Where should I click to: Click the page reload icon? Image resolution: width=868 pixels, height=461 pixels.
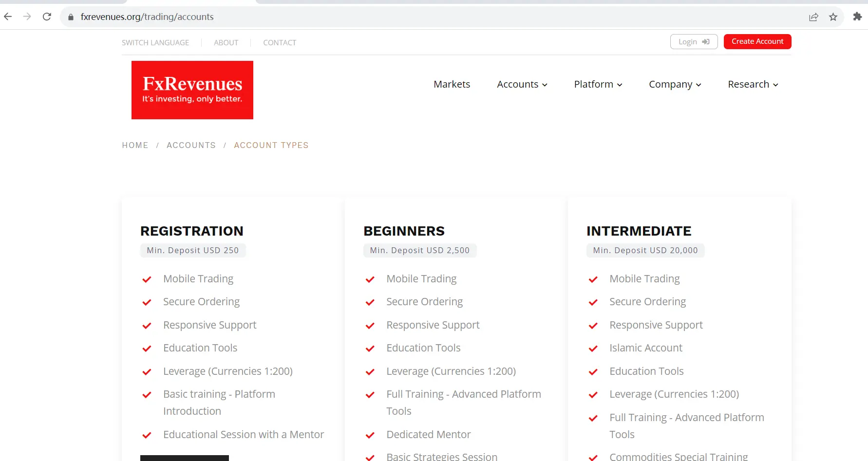[x=47, y=16]
